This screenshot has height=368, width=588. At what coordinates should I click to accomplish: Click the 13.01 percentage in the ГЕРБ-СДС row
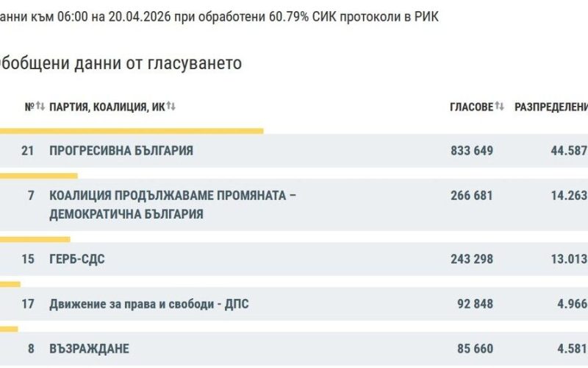tap(569, 259)
